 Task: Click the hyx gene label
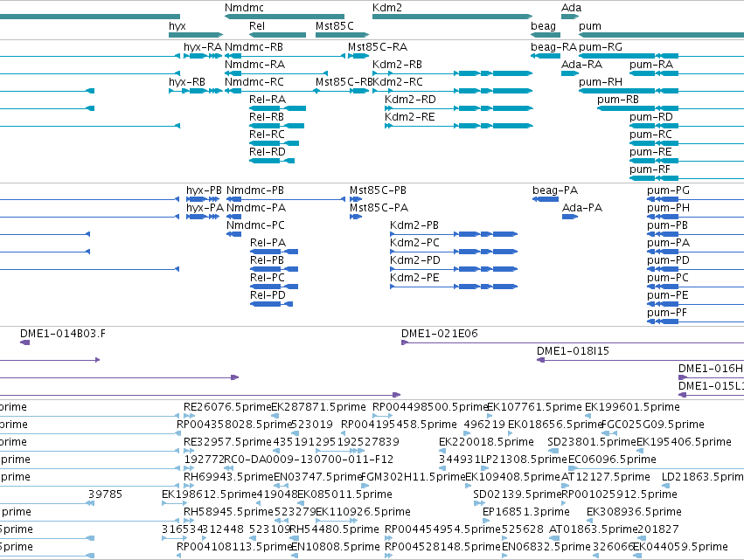177,26
